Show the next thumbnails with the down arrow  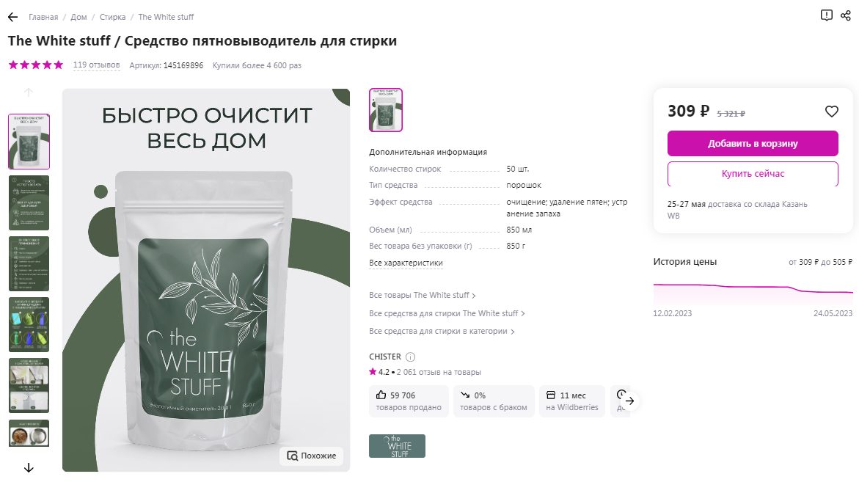[x=29, y=468]
